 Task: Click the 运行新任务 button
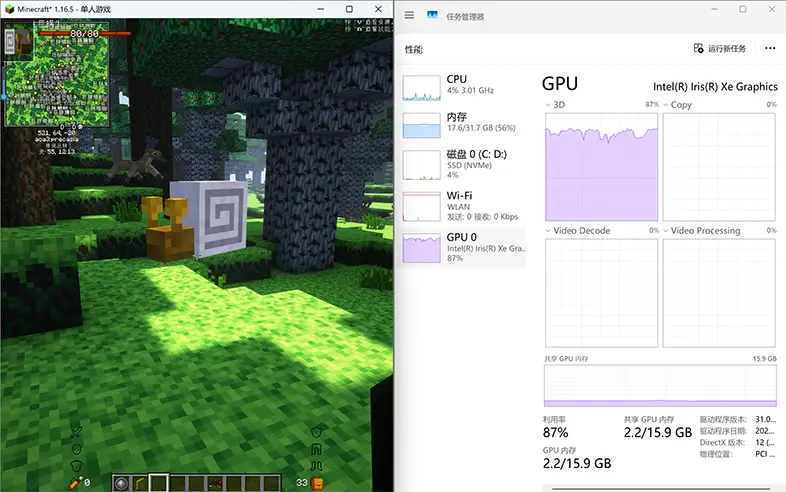(x=720, y=48)
